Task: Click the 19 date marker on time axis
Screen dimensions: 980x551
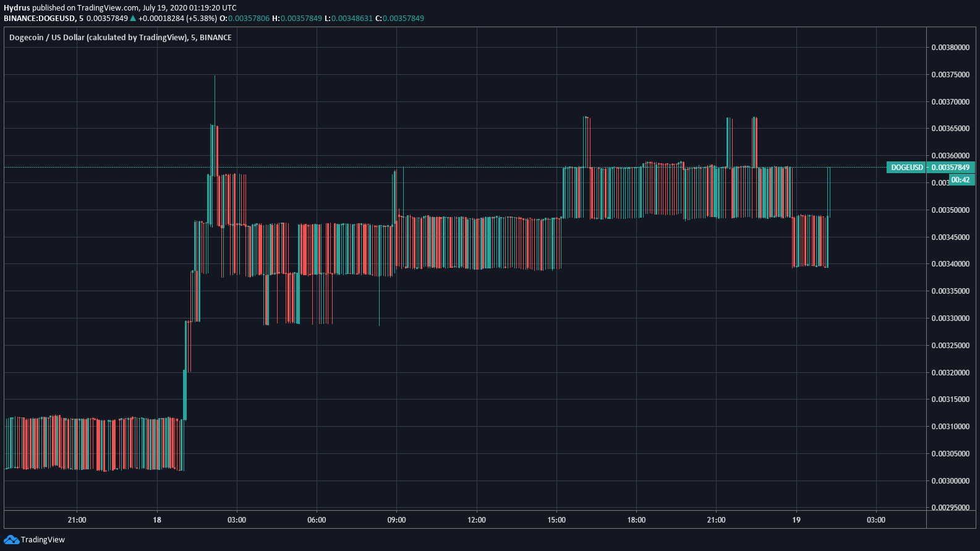Action: click(x=796, y=520)
